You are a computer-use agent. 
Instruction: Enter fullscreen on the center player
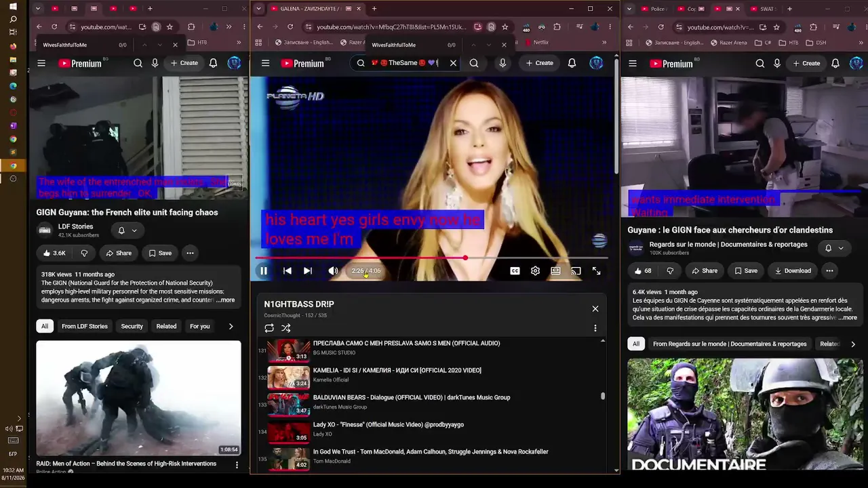coord(596,271)
